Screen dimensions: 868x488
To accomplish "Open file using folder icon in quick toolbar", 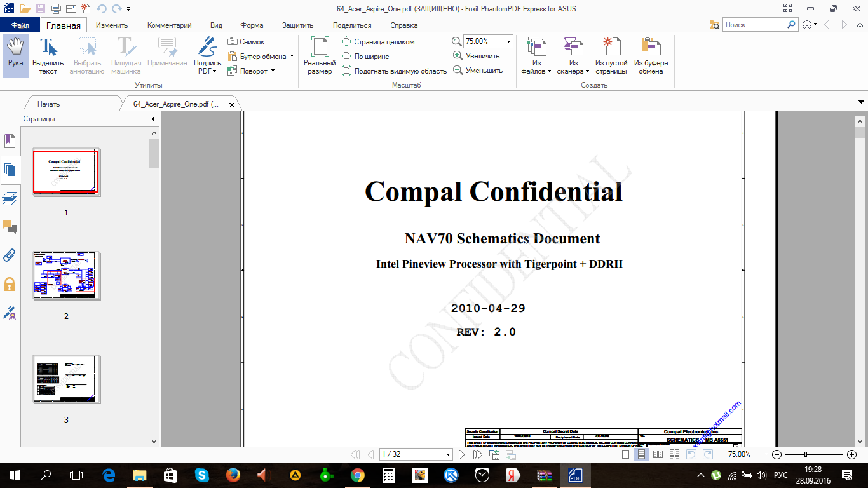I will (x=25, y=8).
